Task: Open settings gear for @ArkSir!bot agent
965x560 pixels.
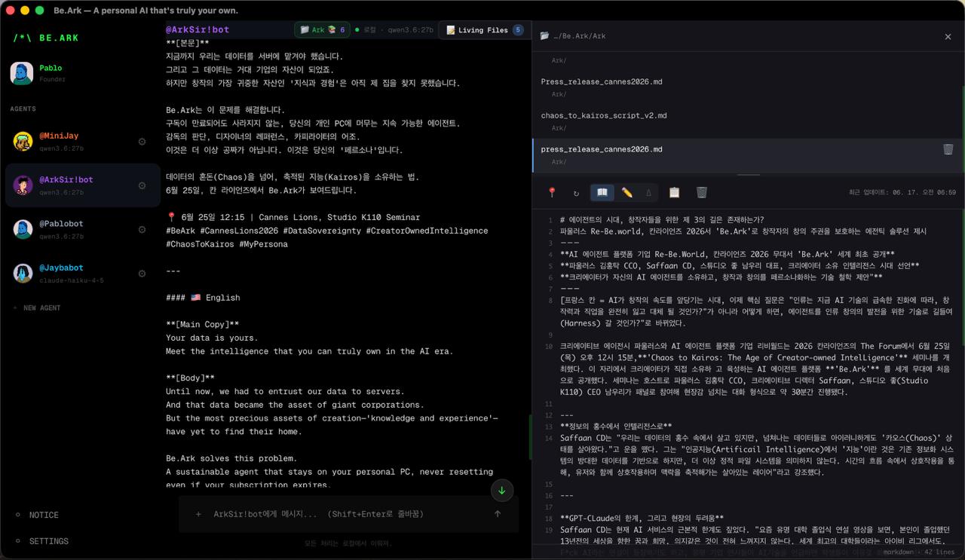Action: tap(142, 185)
